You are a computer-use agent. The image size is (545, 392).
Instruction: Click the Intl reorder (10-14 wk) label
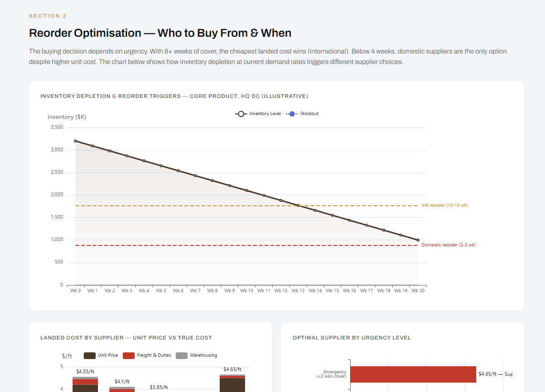pos(445,205)
